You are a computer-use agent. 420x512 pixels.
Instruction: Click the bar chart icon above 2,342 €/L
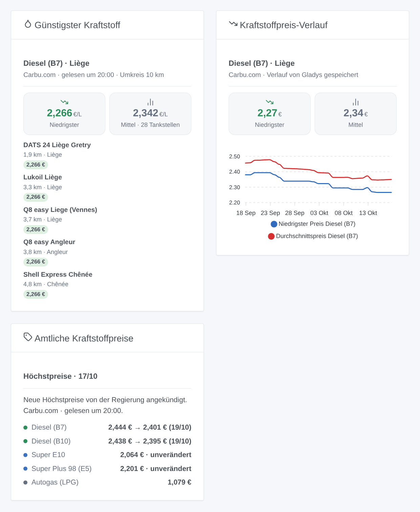tap(150, 102)
